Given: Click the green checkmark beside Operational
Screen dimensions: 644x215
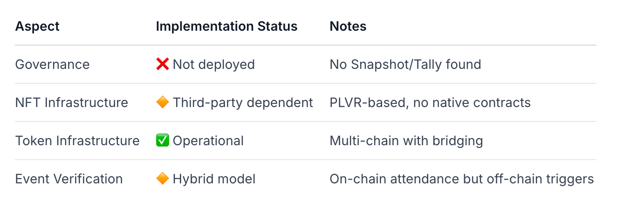Looking at the screenshot, I should (x=162, y=141).
